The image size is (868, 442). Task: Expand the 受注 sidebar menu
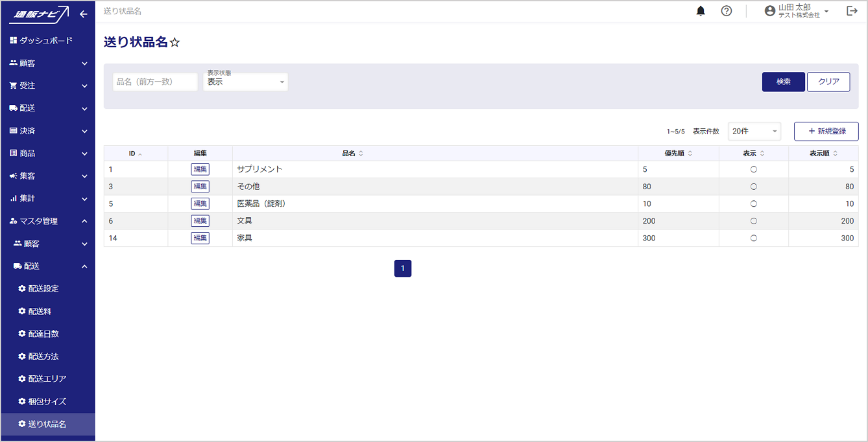tap(47, 86)
